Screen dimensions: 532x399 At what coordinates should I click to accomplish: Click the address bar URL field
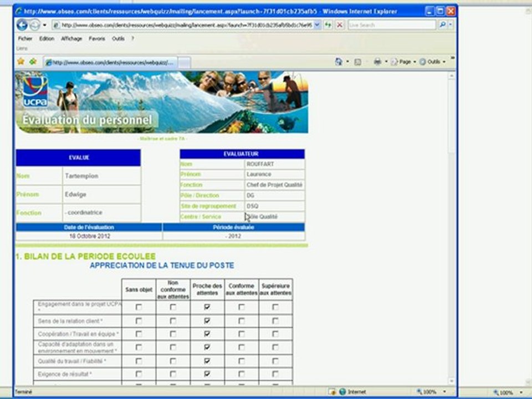coord(187,25)
